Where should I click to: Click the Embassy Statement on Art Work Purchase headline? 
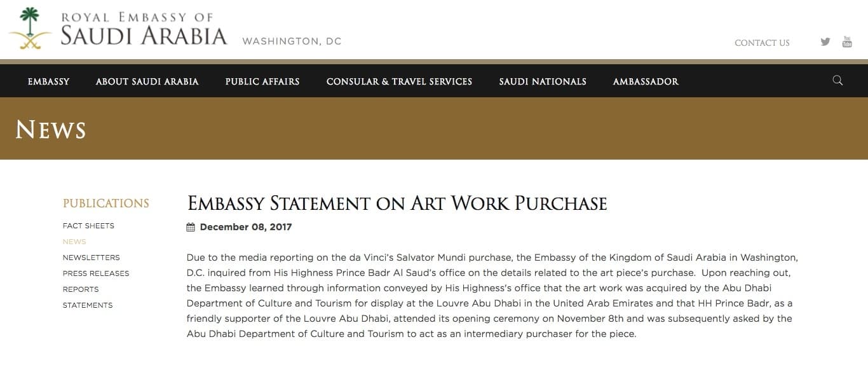tap(397, 203)
